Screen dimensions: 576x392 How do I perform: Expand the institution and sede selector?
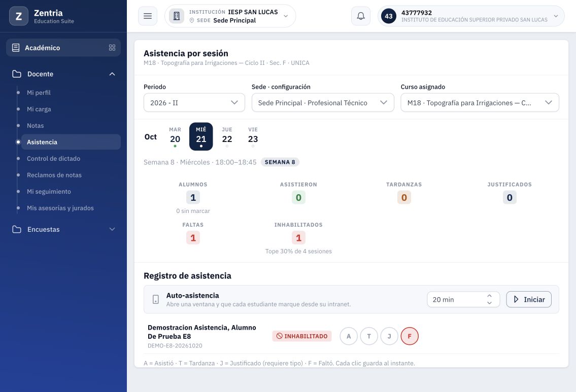click(x=230, y=16)
